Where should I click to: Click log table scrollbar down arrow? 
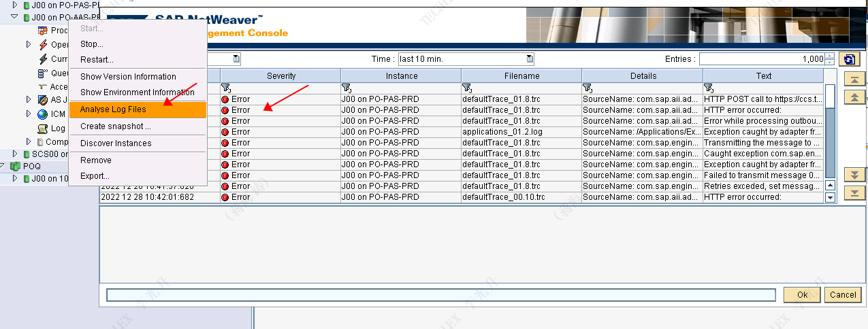[x=830, y=198]
